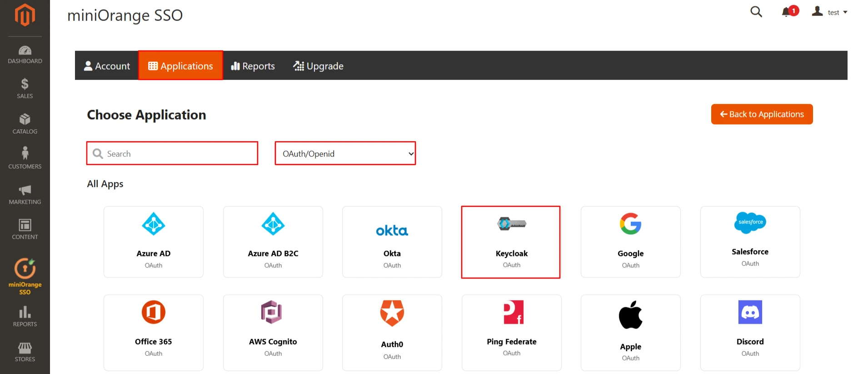Screen dimensions: 868x374
Task: Click the Magento logo icon
Action: point(25,15)
